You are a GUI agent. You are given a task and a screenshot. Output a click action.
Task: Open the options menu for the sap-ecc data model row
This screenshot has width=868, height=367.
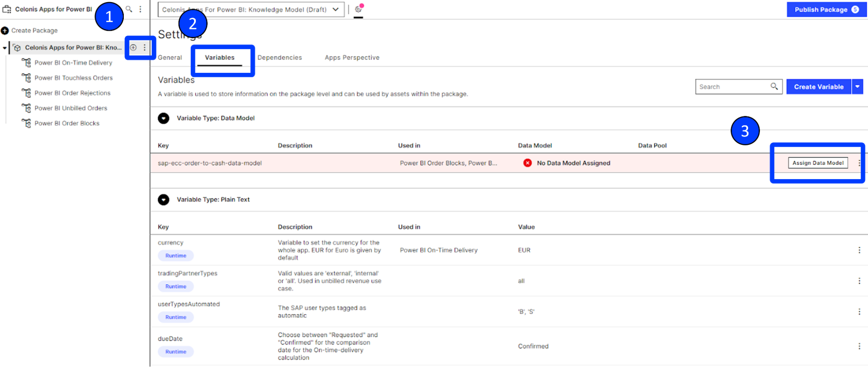[x=859, y=163]
